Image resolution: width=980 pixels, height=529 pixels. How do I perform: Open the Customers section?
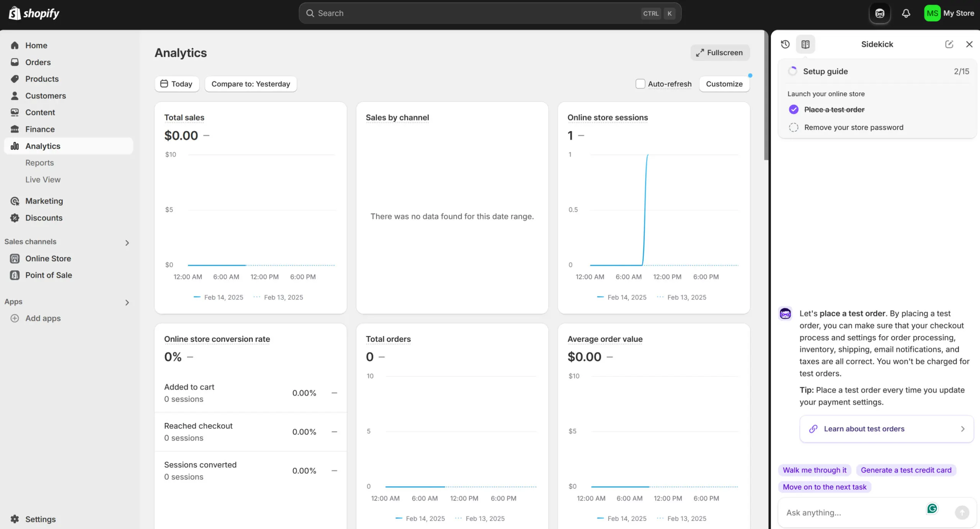[x=46, y=95]
